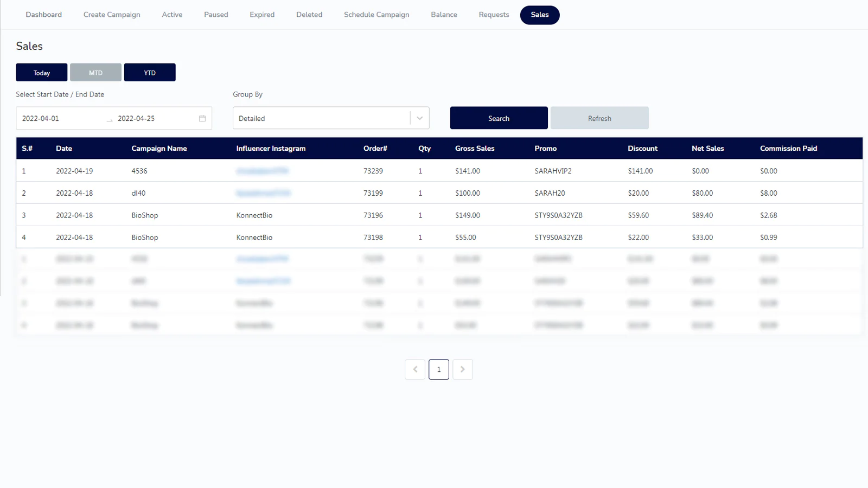Open the Requests tab
868x488 pixels.
pyautogui.click(x=494, y=15)
